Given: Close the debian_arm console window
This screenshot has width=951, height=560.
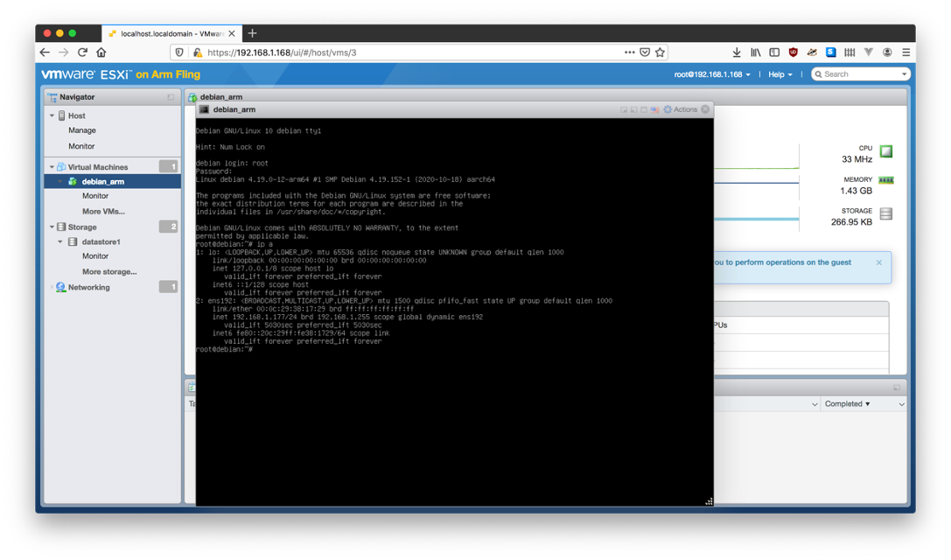Looking at the screenshot, I should 705,109.
